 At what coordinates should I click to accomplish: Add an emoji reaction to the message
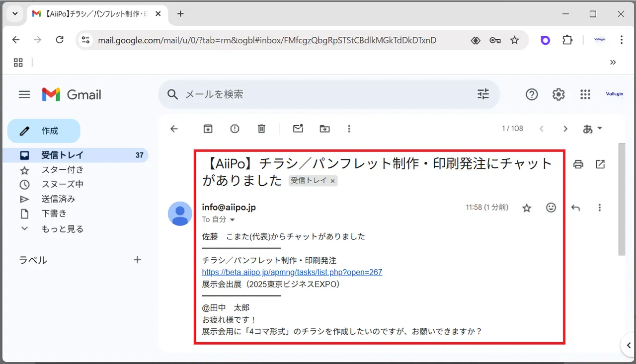(551, 208)
